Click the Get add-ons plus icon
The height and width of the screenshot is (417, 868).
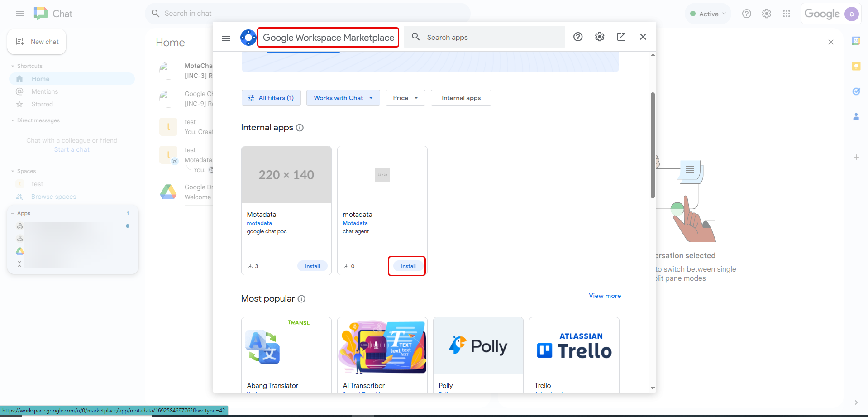856,157
